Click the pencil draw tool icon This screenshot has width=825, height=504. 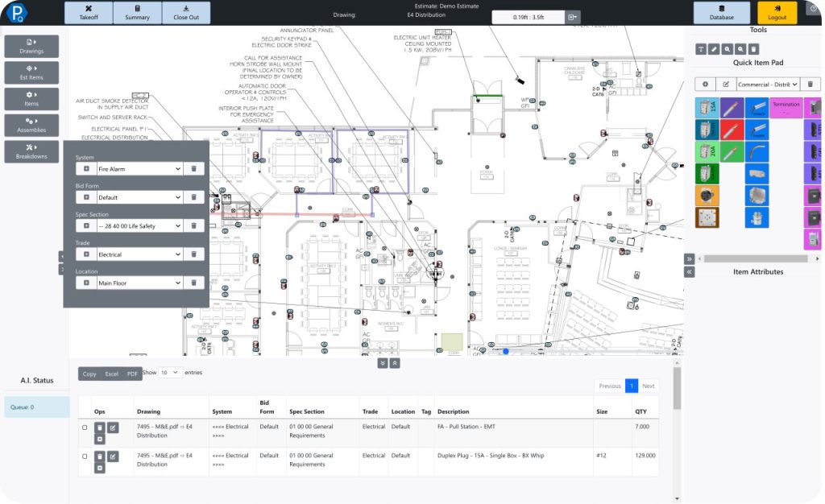[714, 49]
